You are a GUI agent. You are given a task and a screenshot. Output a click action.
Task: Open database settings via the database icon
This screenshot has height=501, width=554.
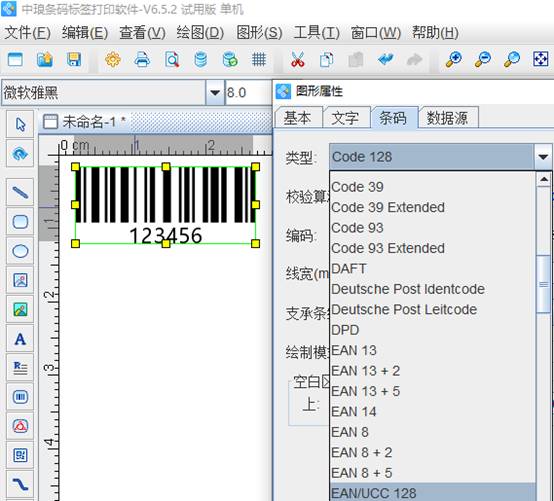(x=201, y=59)
